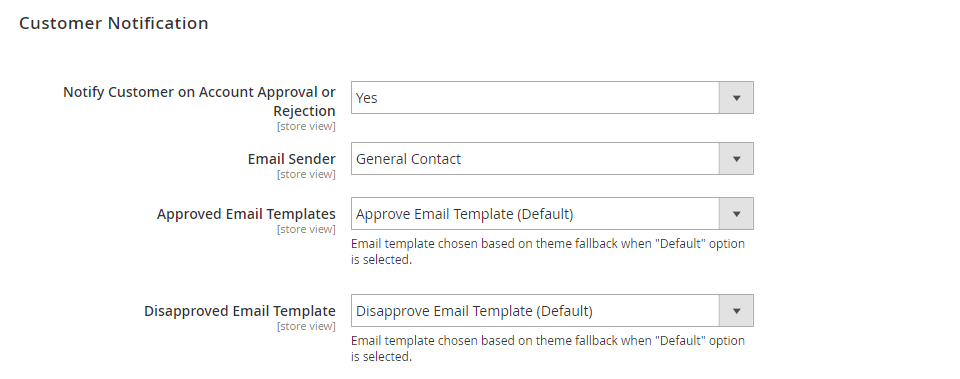Screen dimensions: 960x379
Task: Click arrow icon on Approved Email Templates dropdown
Action: (x=737, y=214)
